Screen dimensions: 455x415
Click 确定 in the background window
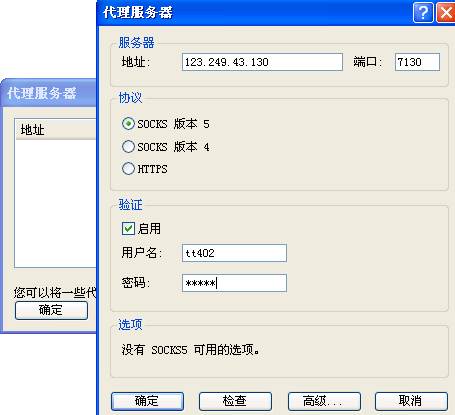click(51, 310)
